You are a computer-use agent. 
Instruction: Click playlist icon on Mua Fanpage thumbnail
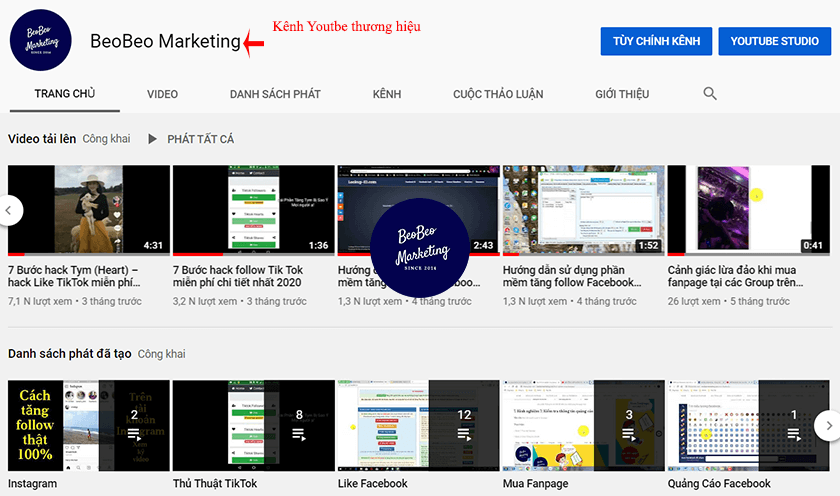[629, 435]
